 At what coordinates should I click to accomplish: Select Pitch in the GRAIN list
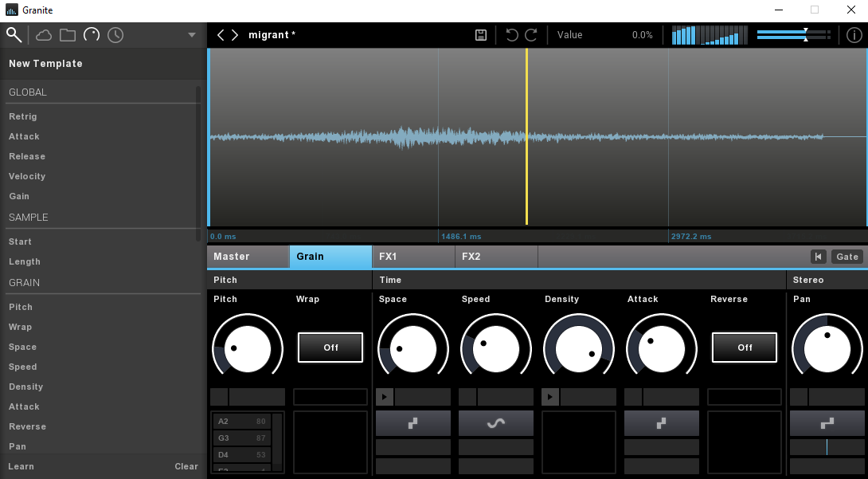[21, 307]
